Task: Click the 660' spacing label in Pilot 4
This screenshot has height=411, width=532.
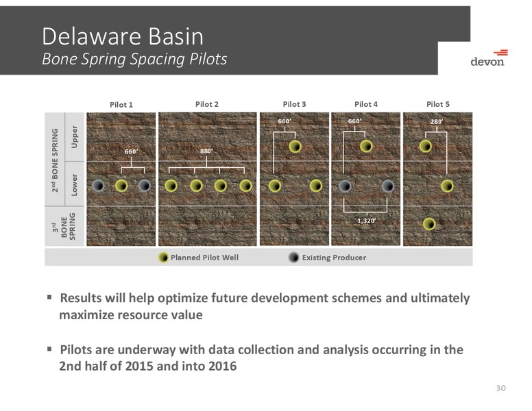Action: 355,121
